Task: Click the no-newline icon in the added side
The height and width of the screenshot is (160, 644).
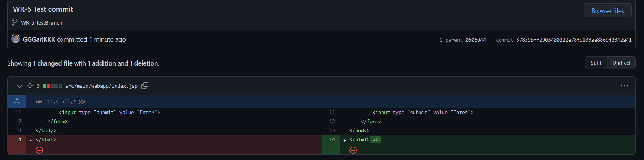Action: (353, 150)
